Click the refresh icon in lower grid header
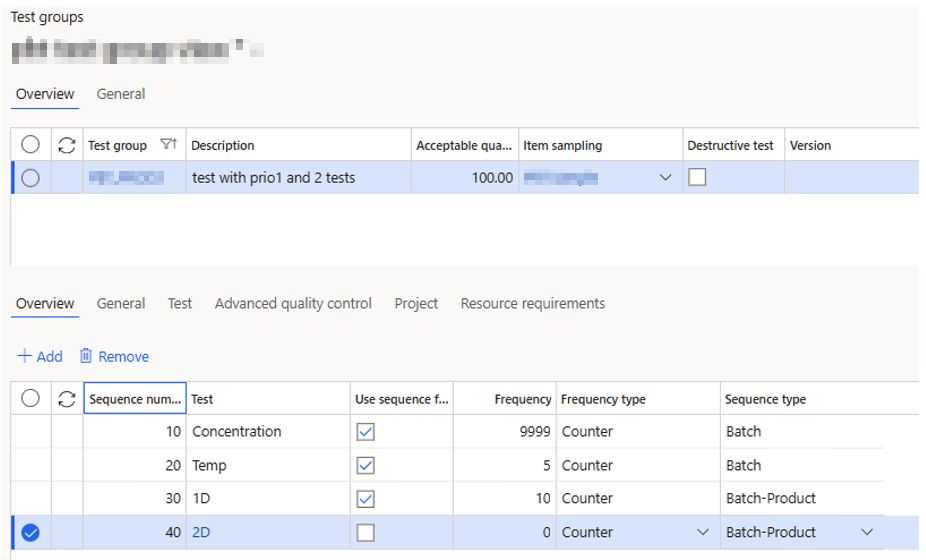This screenshot has height=560, width=926. tap(67, 399)
